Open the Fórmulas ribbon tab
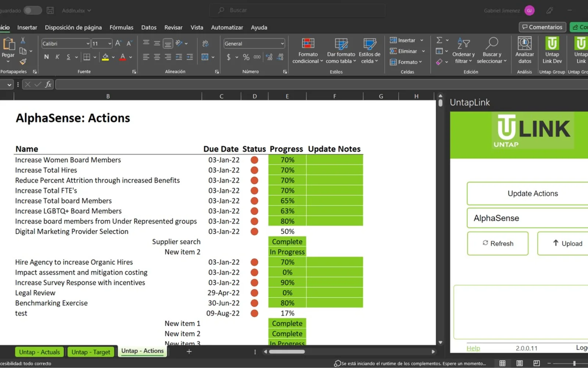Screen dimensions: 588x368 point(121,27)
